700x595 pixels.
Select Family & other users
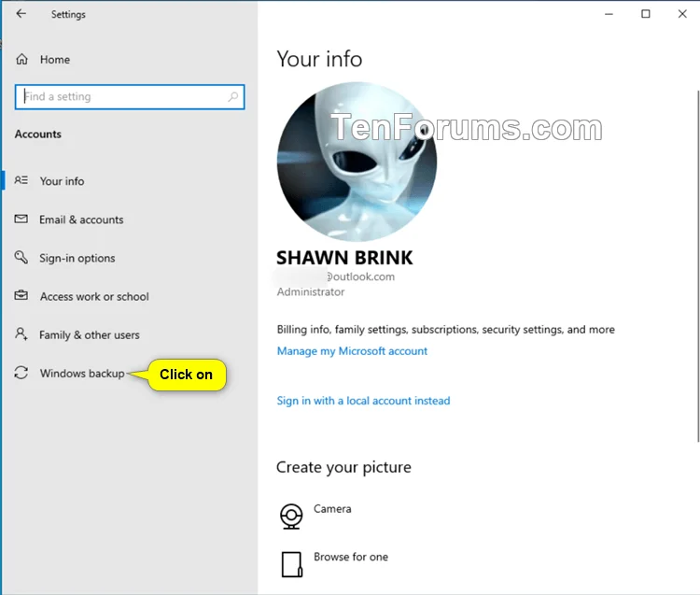coord(90,335)
